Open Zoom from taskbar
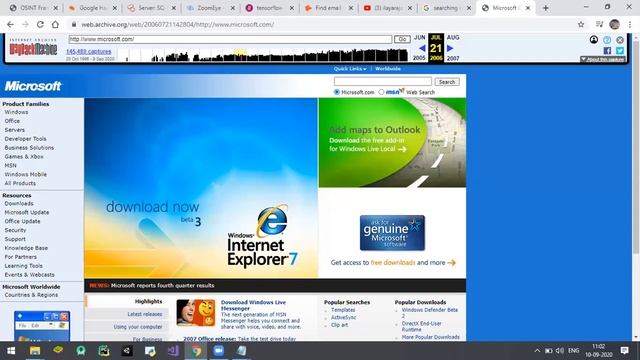 [x=218, y=351]
